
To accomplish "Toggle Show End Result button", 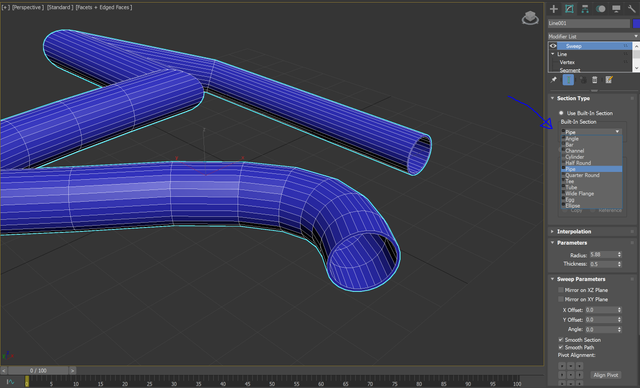I will pyautogui.click(x=568, y=80).
